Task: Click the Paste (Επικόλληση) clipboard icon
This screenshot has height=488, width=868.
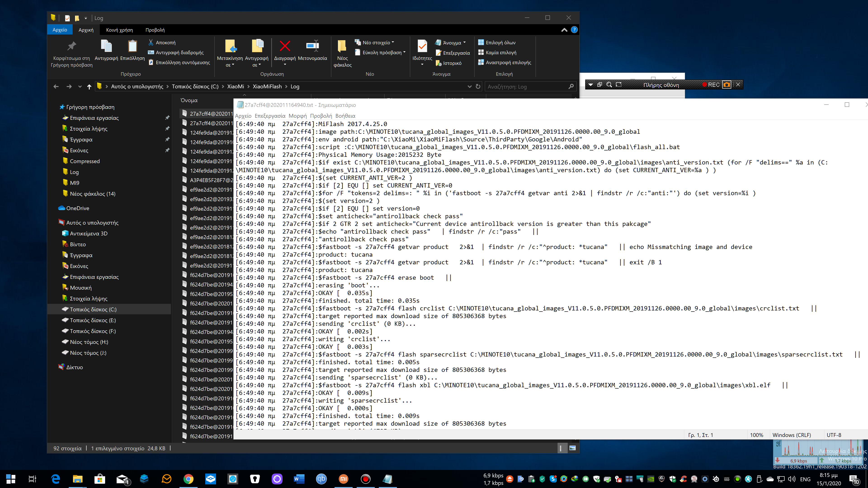Action: point(132,46)
